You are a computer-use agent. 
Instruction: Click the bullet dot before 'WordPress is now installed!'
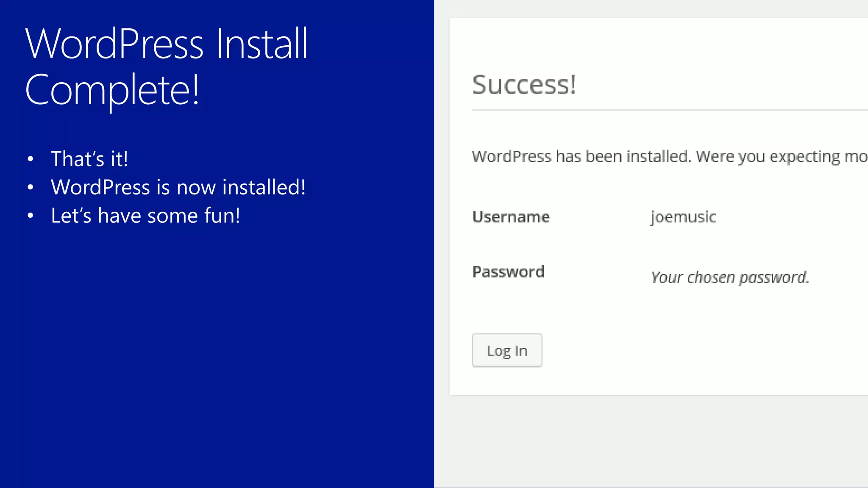tap(30, 188)
